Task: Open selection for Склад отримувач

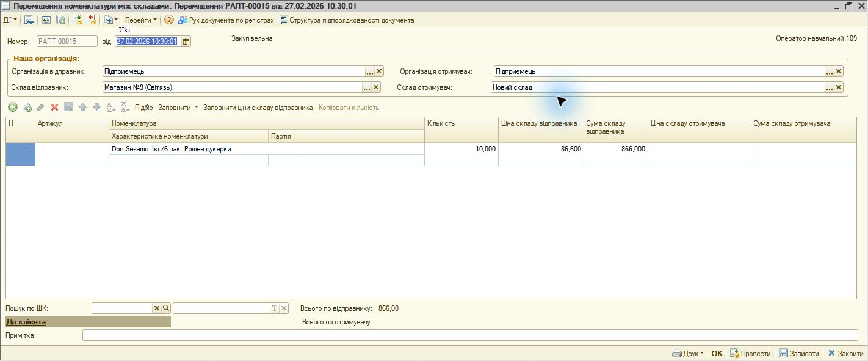Action: pyautogui.click(x=829, y=87)
